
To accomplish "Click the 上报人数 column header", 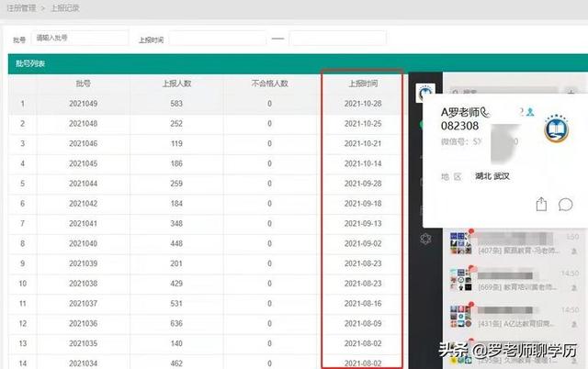I will click(175, 84).
